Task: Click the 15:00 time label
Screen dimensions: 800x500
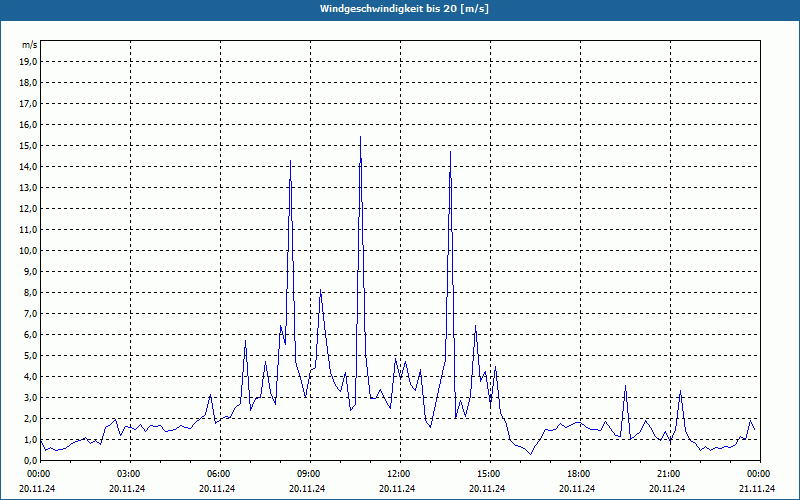Action: [490, 474]
